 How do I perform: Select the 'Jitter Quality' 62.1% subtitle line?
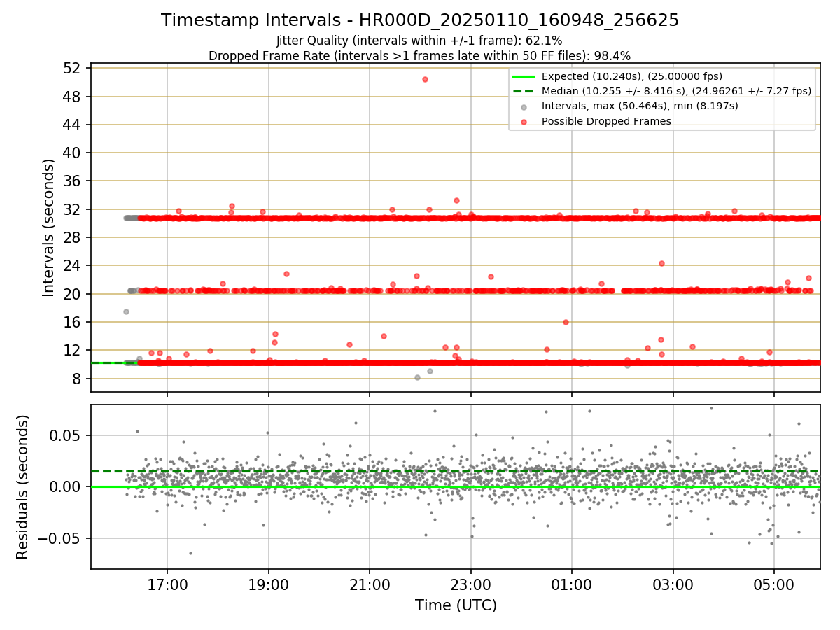point(420,41)
